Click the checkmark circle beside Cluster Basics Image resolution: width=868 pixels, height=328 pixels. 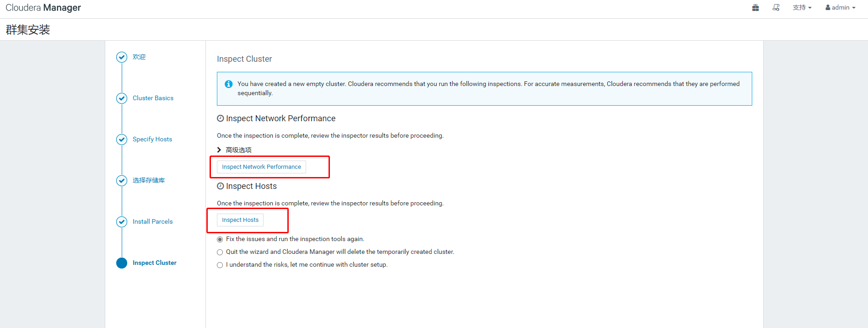pyautogui.click(x=122, y=98)
